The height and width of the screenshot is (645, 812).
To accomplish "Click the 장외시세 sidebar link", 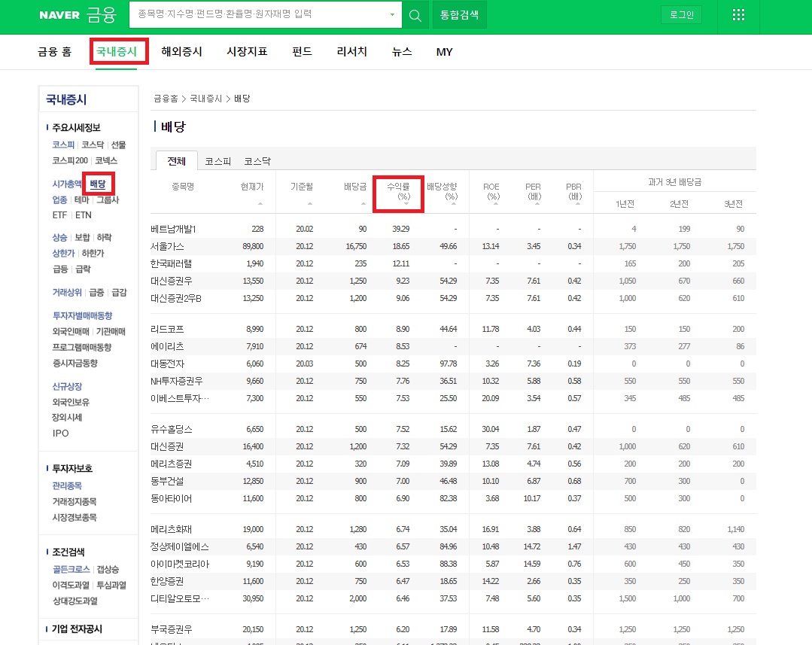I will coord(67,418).
